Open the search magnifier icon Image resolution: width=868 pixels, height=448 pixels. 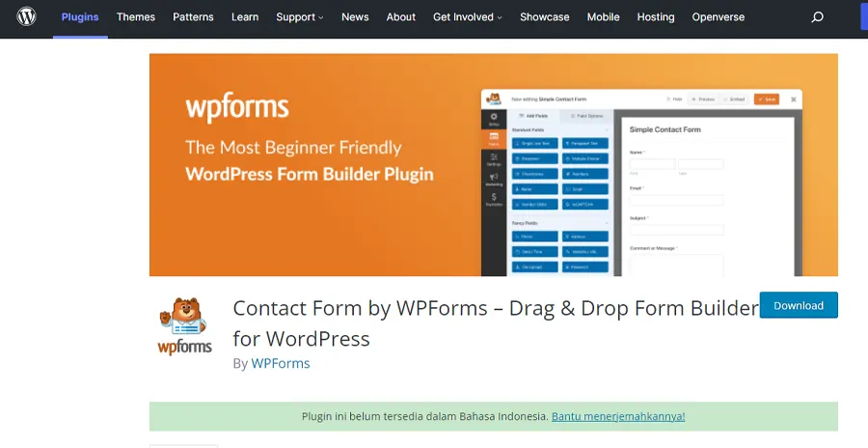[817, 17]
